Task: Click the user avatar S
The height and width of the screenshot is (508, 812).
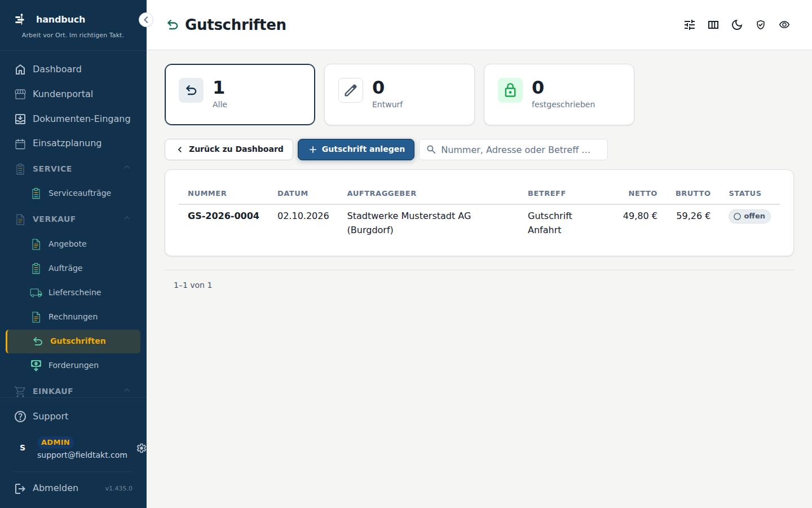Action: click(x=23, y=448)
